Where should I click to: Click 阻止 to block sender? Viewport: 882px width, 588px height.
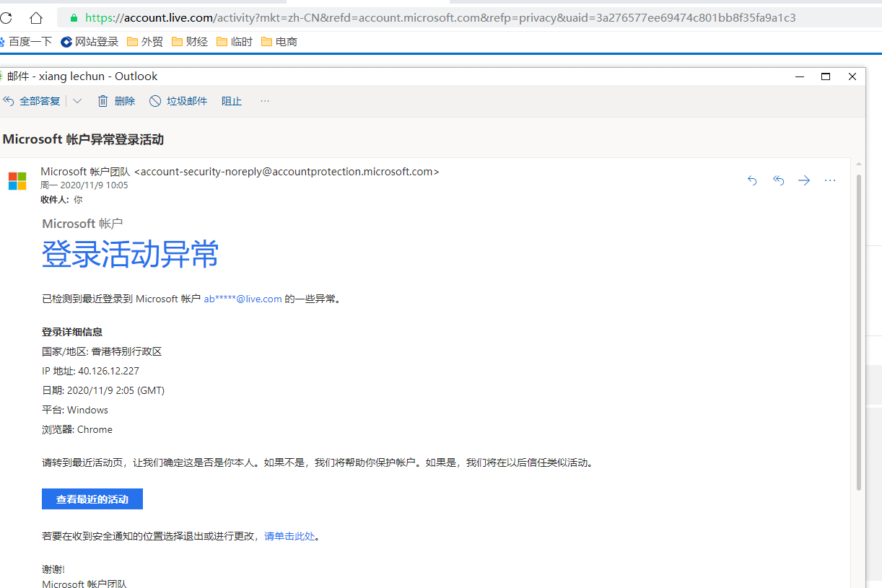click(232, 101)
